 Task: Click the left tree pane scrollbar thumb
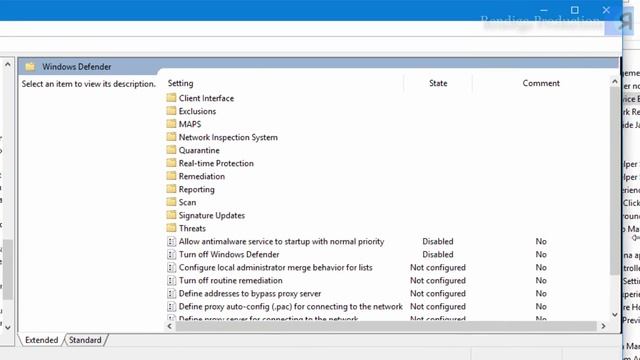tap(7, 269)
